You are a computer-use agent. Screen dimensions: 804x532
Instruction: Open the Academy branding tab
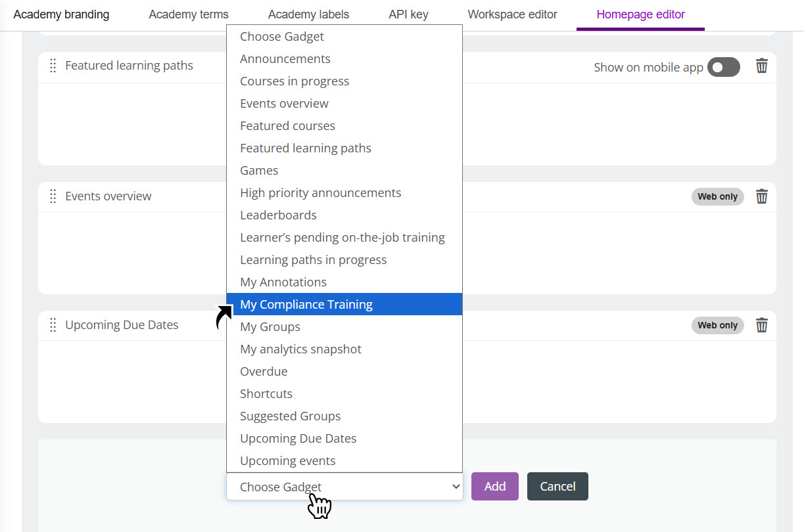(61, 14)
